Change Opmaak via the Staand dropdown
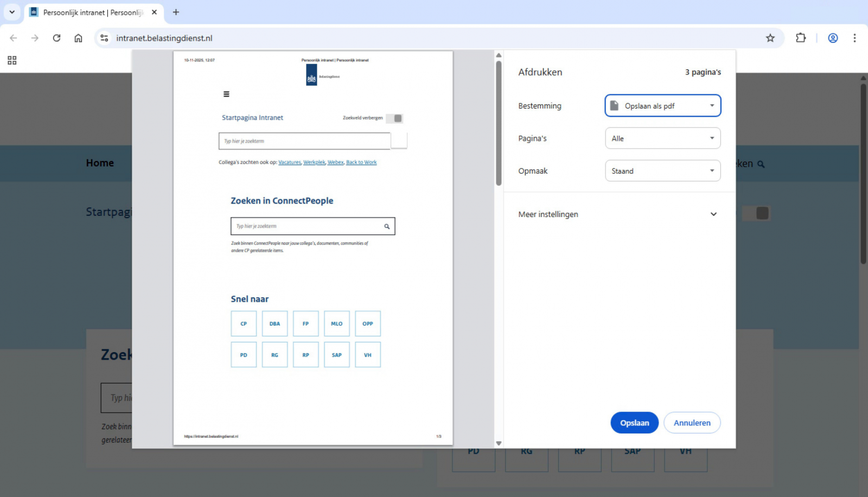The width and height of the screenshot is (868, 497). 662,170
